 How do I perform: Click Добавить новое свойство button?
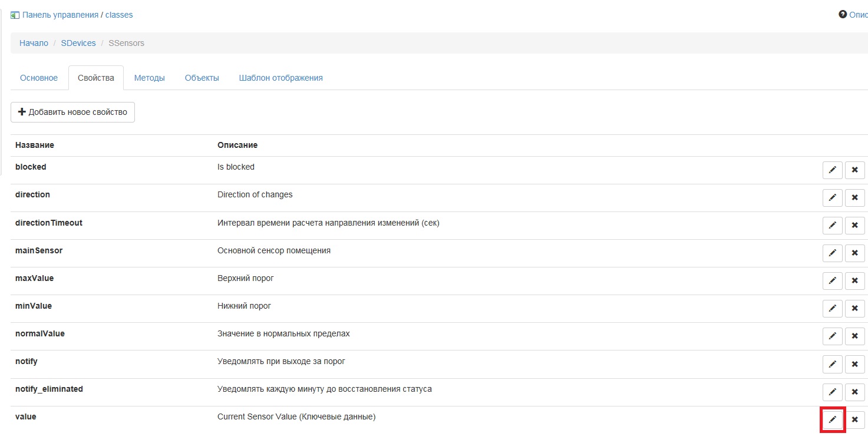72,112
